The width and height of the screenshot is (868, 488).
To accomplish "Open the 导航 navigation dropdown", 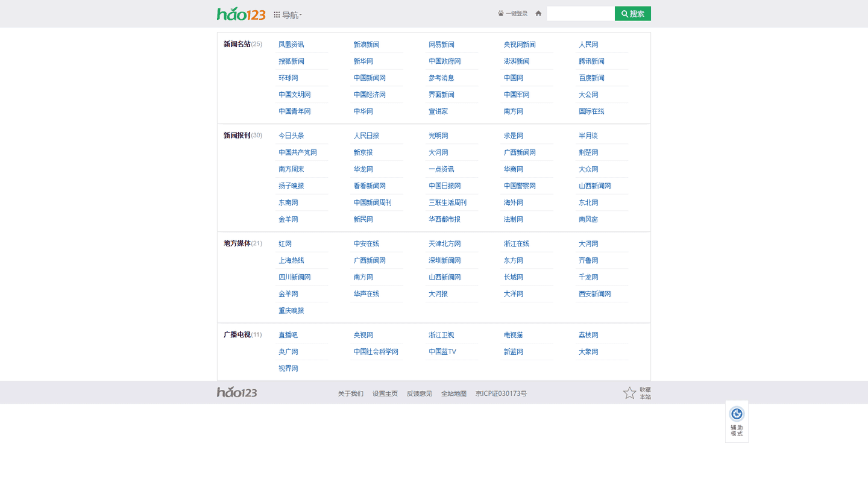I will pyautogui.click(x=288, y=14).
